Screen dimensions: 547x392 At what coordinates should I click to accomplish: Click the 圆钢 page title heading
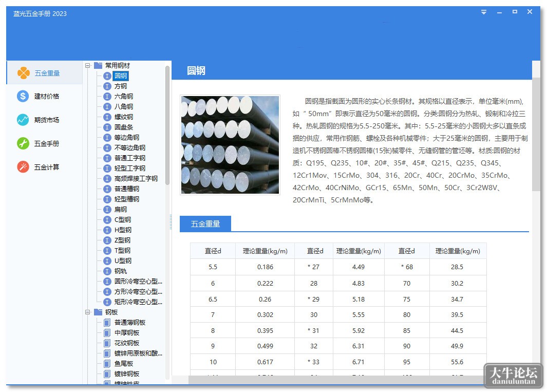coord(196,71)
